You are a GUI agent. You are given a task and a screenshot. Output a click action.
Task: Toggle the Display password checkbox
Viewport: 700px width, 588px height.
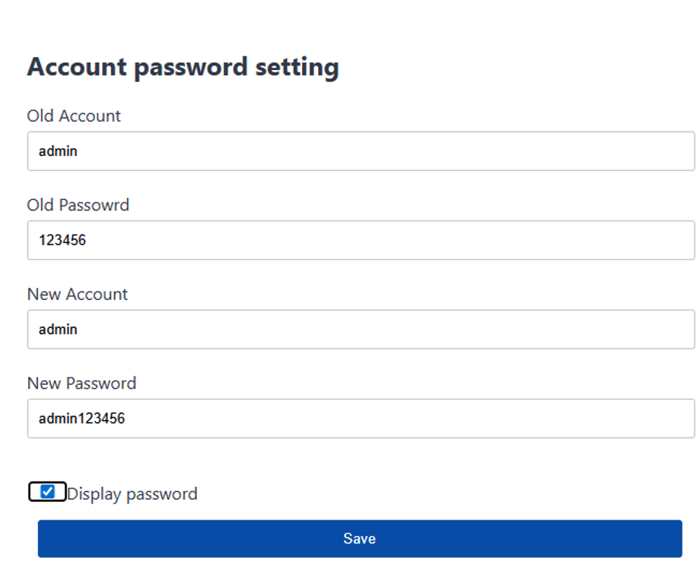click(x=47, y=492)
